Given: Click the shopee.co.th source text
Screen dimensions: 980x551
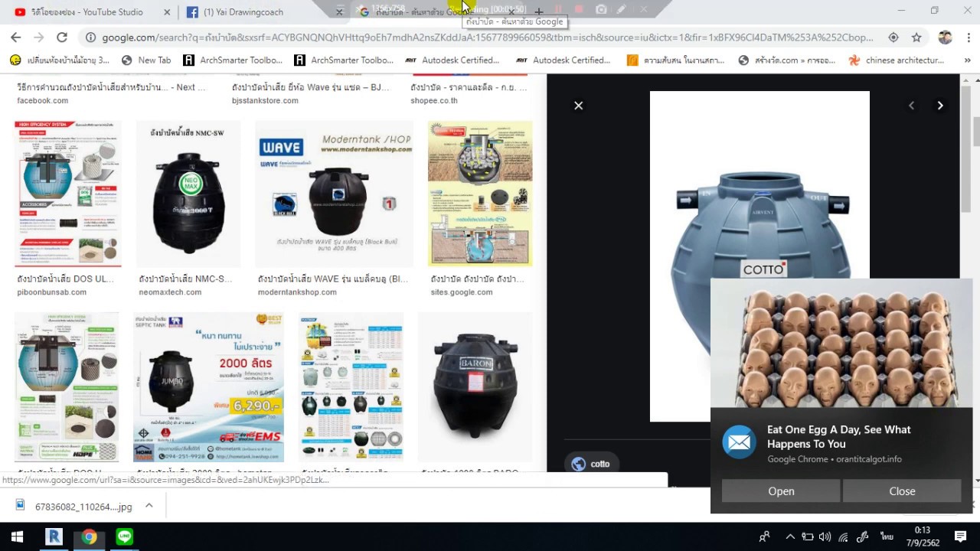Looking at the screenshot, I should (x=434, y=100).
